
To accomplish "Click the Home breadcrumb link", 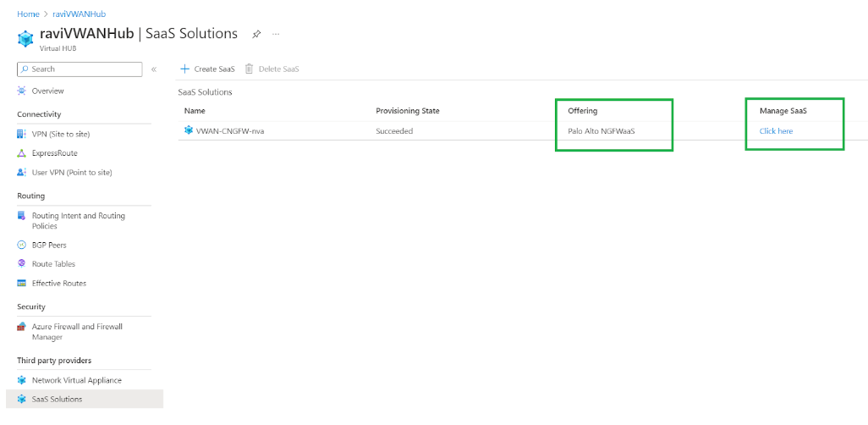I will click(28, 14).
